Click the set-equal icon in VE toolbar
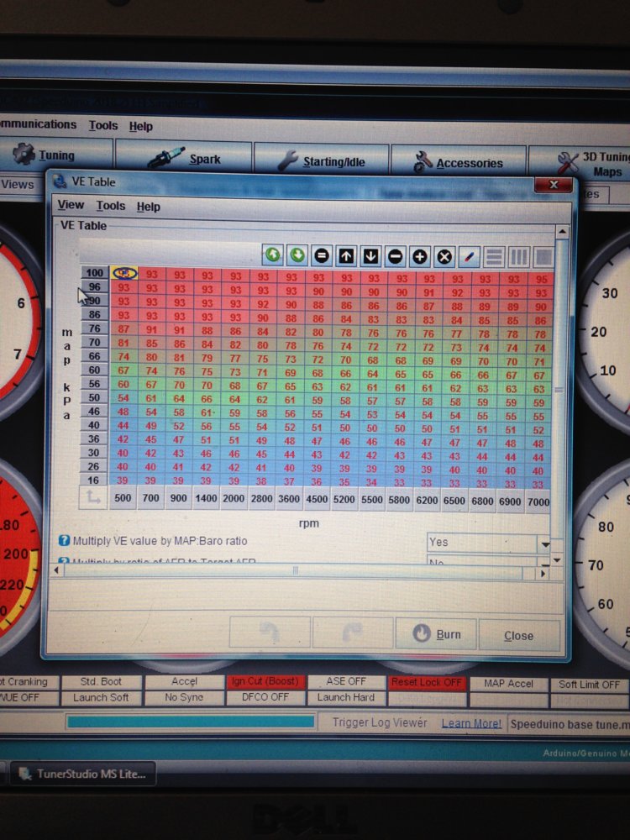Image resolution: width=630 pixels, height=840 pixels. (x=322, y=255)
